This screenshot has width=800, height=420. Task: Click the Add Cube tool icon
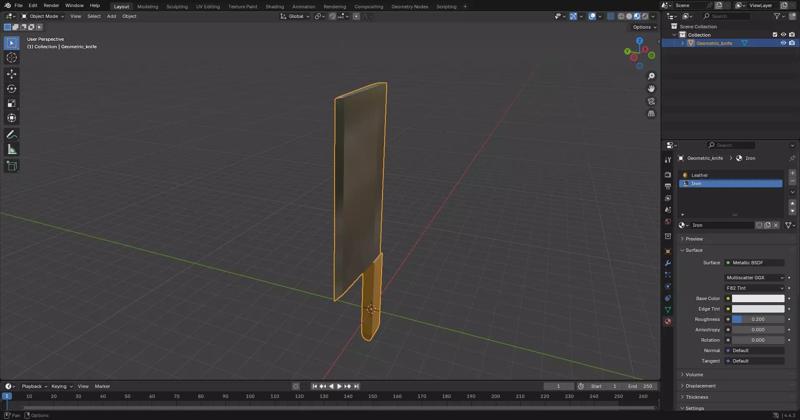[12, 166]
